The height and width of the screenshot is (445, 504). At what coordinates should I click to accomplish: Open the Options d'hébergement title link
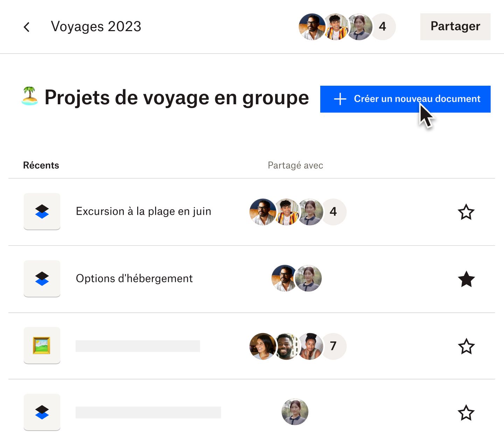coord(134,278)
